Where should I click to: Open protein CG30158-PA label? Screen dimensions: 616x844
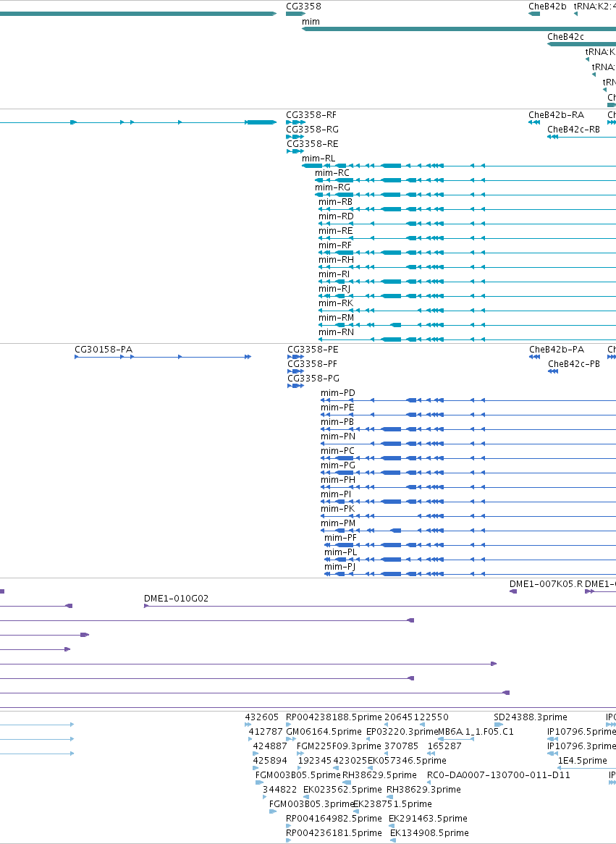(x=104, y=350)
